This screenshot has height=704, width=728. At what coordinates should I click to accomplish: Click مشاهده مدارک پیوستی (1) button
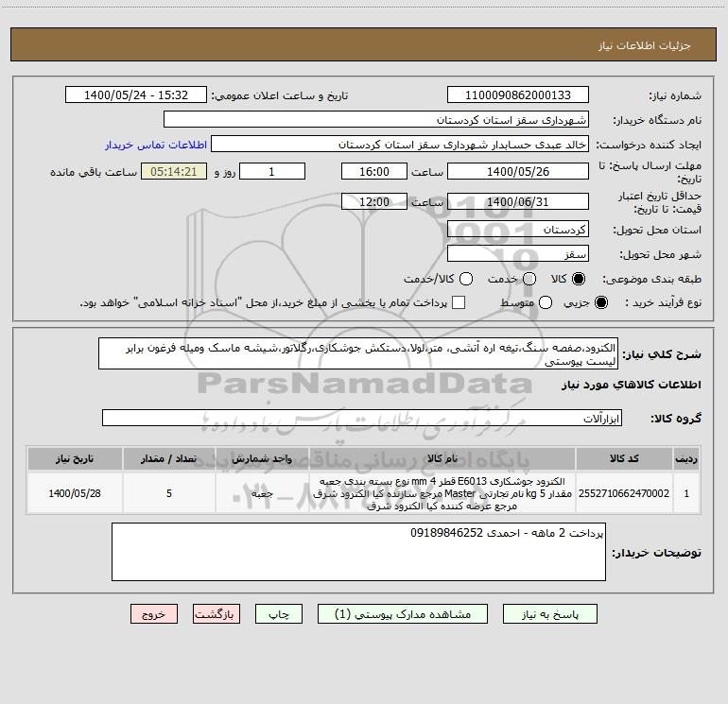pyautogui.click(x=403, y=614)
